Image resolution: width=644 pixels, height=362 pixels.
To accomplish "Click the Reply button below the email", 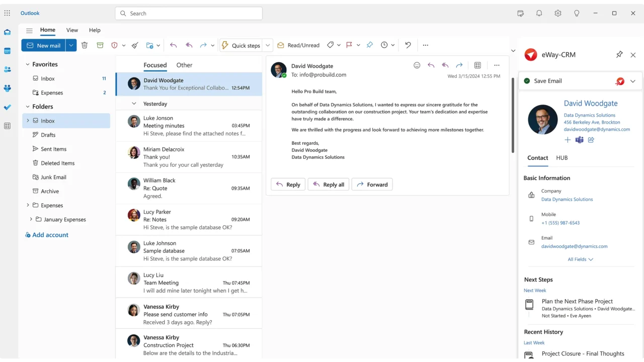I will [x=288, y=185].
